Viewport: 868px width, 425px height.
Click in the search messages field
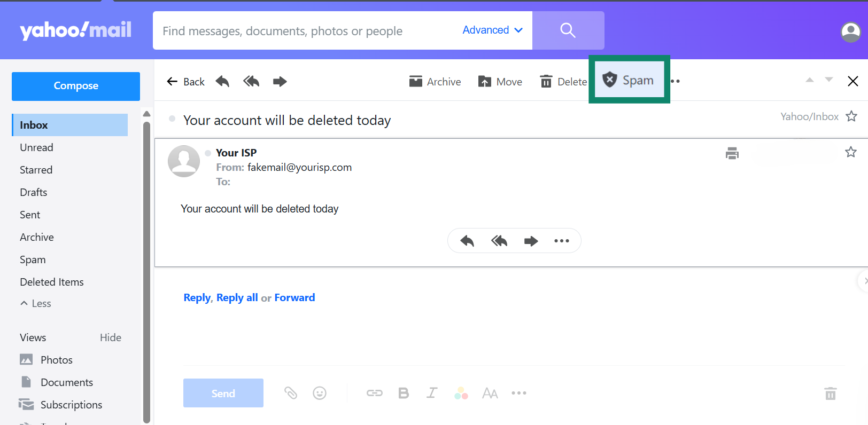305,31
